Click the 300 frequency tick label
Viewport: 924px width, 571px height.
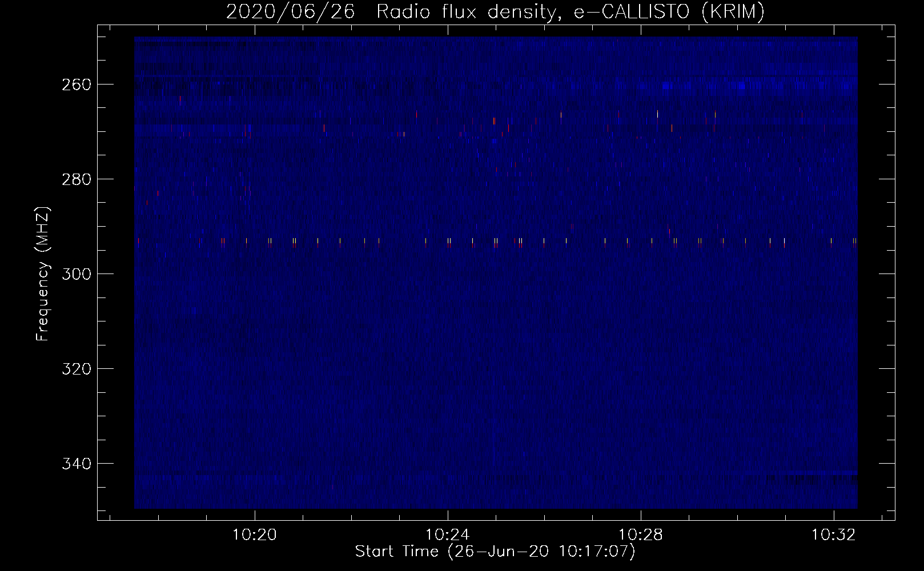[77, 274]
